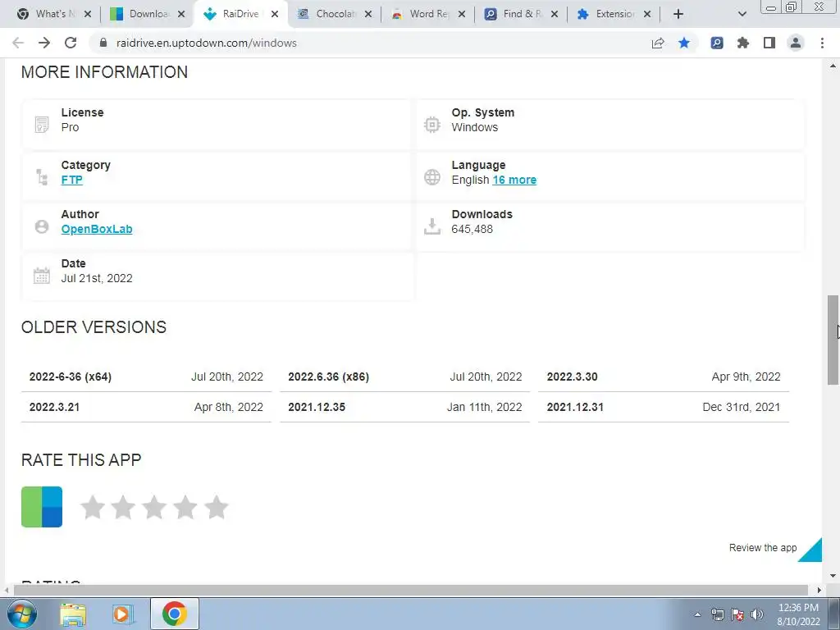Image resolution: width=840 pixels, height=630 pixels.
Task: Click the Author person icon
Action: coord(42,226)
